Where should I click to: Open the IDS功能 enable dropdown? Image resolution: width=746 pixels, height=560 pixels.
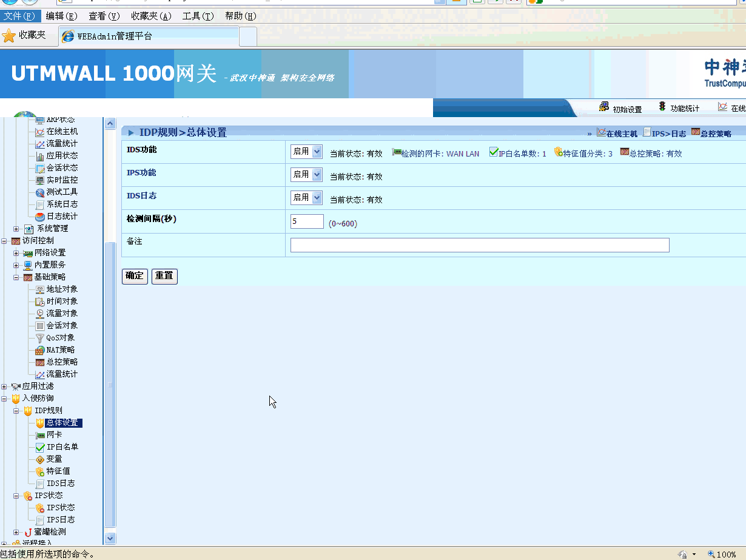307,152
